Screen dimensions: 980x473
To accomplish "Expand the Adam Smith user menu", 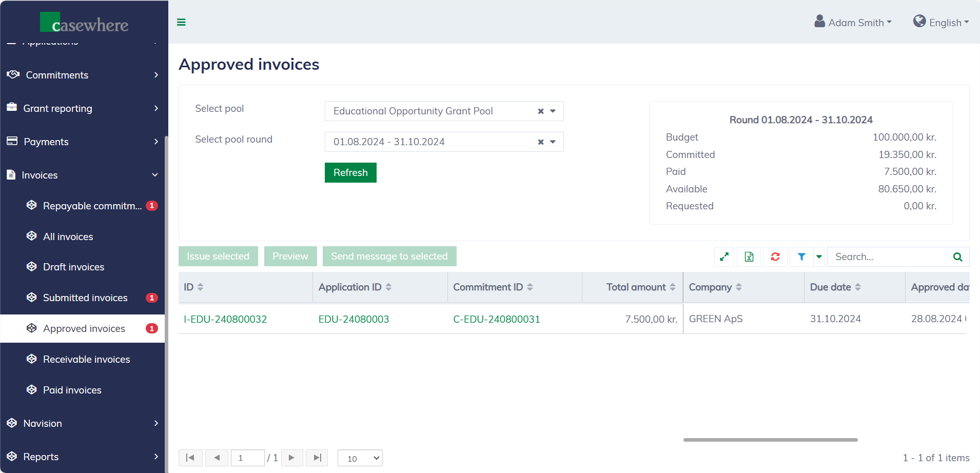I will click(x=853, y=23).
